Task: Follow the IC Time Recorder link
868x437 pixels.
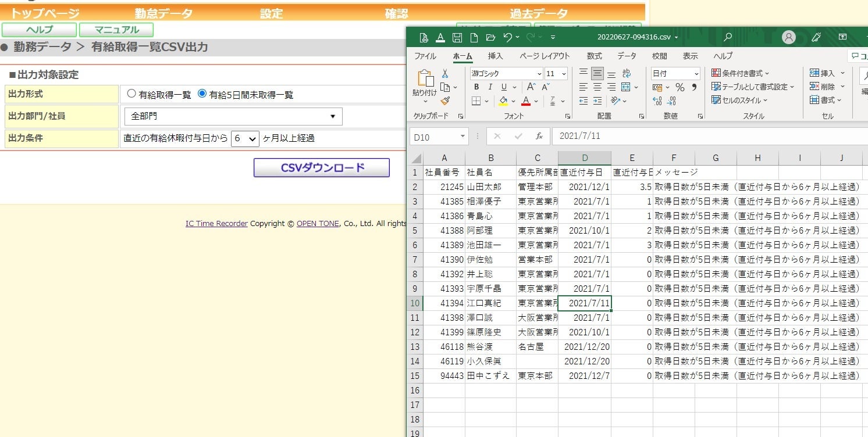Action: pos(216,224)
